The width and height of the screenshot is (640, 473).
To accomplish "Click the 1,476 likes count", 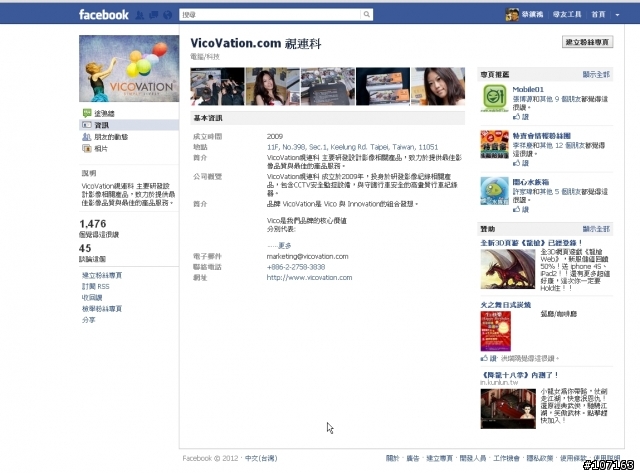I will (93, 224).
